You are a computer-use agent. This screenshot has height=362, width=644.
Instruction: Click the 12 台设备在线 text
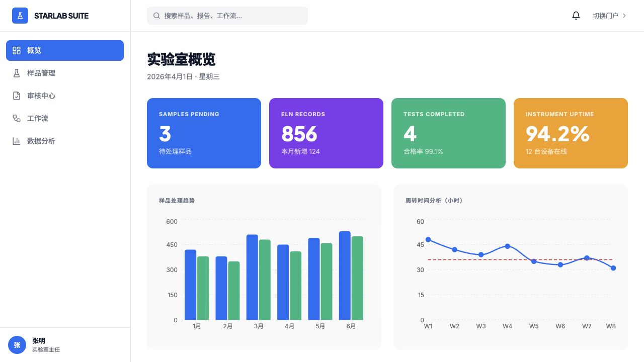click(546, 151)
